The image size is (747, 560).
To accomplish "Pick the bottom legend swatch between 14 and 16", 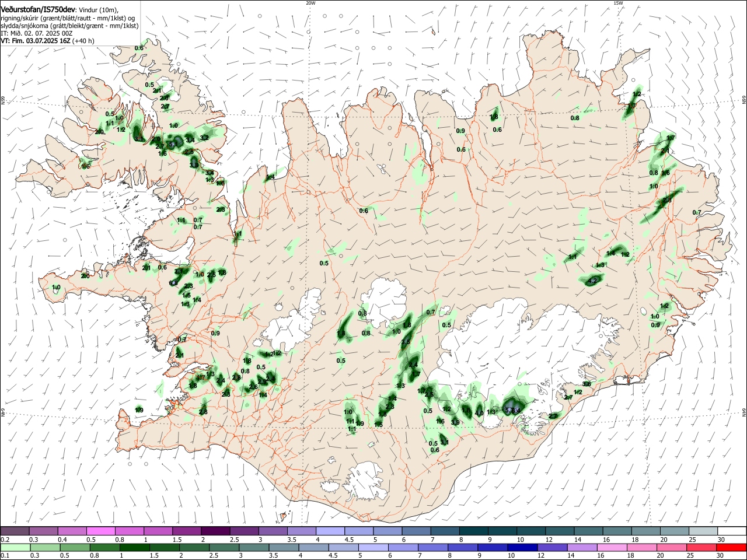I will [x=581, y=547].
